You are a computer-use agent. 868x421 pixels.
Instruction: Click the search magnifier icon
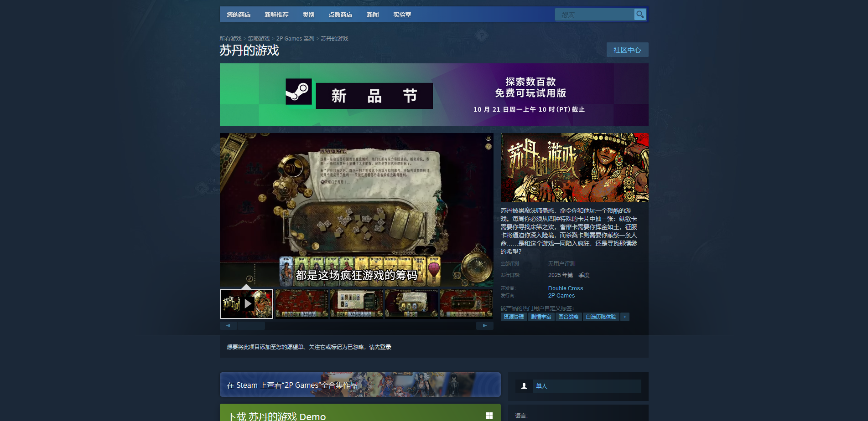(x=640, y=15)
